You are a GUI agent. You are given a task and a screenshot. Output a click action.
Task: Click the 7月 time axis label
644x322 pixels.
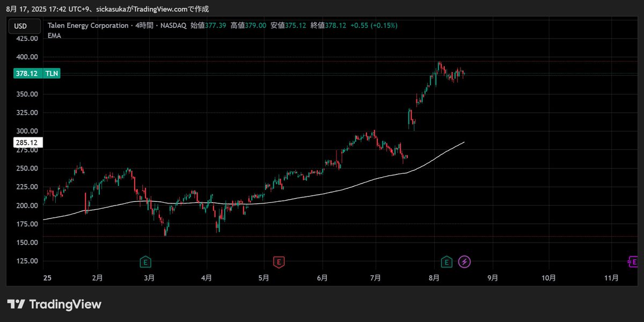click(376, 278)
